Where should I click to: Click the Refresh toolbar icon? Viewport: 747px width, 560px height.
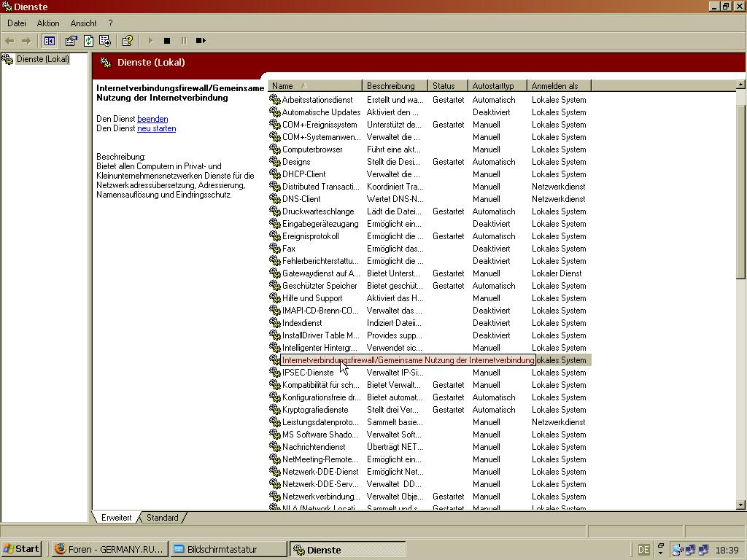click(x=88, y=41)
